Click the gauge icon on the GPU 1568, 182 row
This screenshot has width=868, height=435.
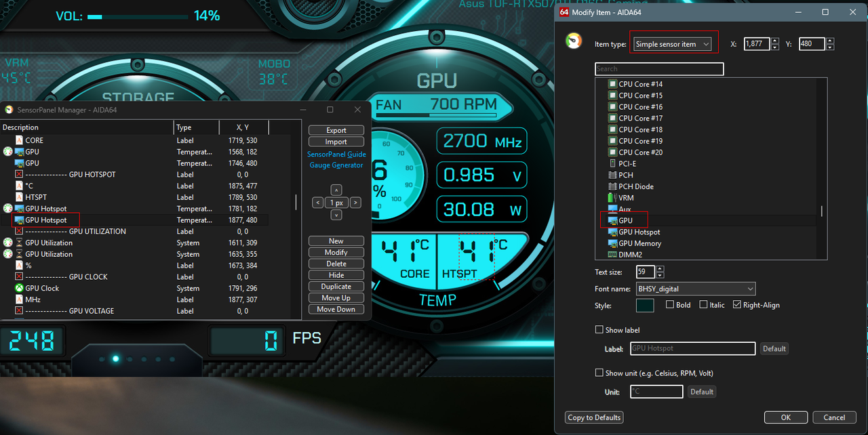pos(8,152)
